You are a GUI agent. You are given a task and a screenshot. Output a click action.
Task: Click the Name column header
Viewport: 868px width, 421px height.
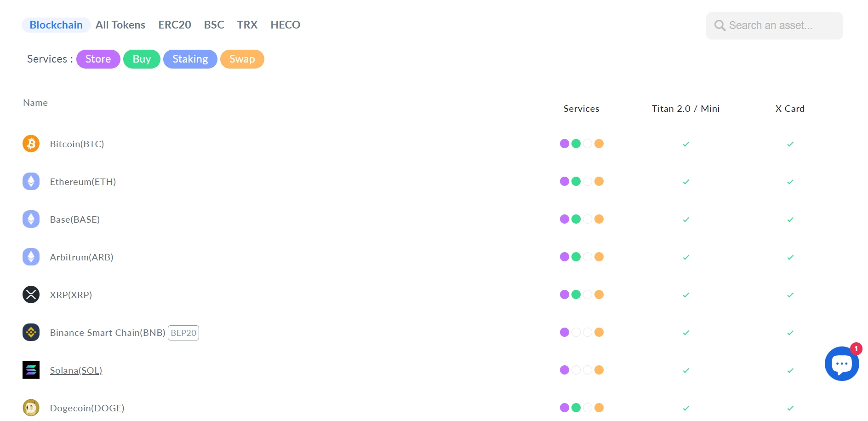(35, 103)
